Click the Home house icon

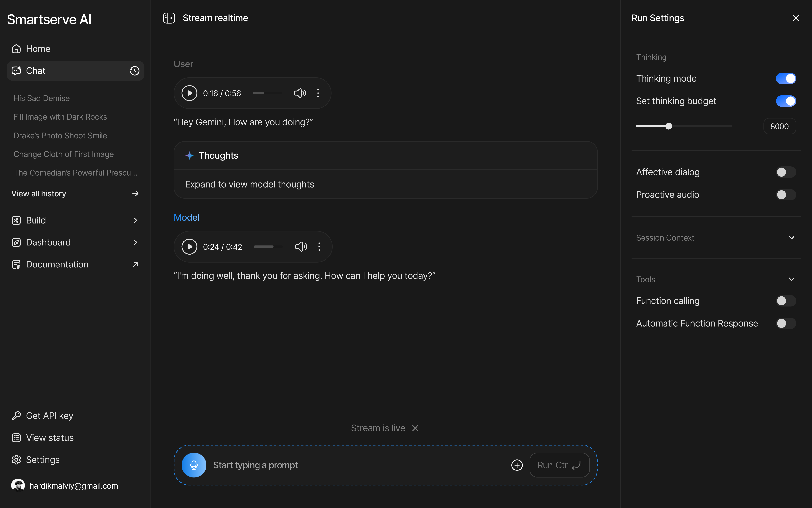(x=16, y=49)
